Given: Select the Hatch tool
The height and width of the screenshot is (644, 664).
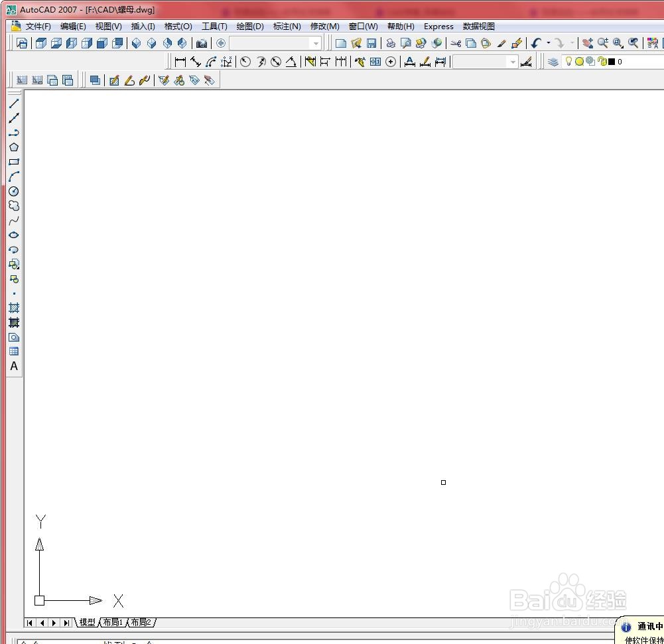Looking at the screenshot, I should tap(13, 308).
